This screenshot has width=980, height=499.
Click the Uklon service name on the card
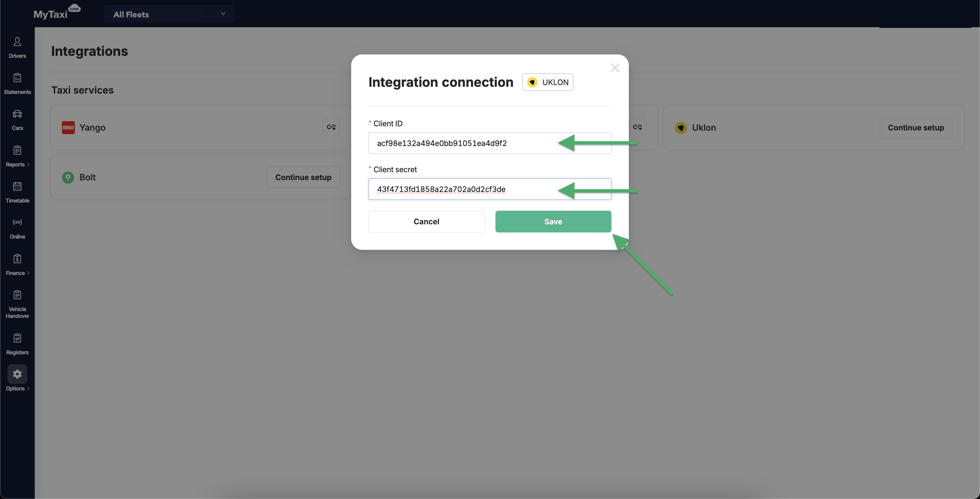704,128
